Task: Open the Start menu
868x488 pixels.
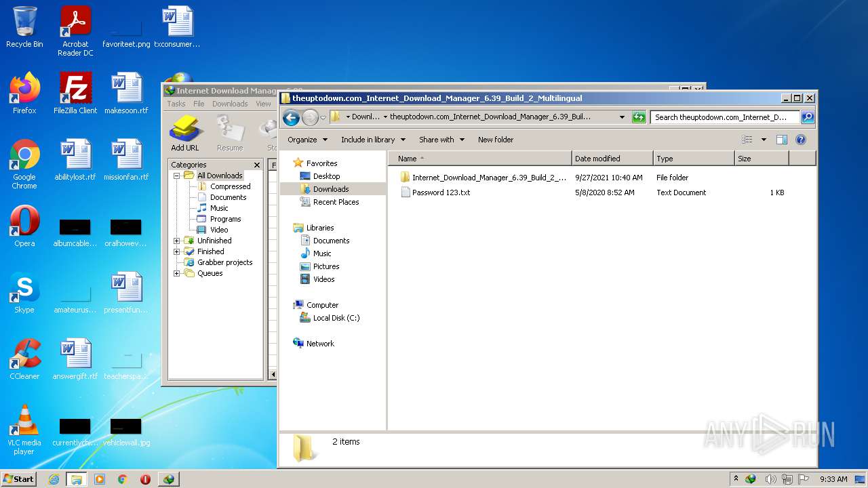Action: point(18,479)
